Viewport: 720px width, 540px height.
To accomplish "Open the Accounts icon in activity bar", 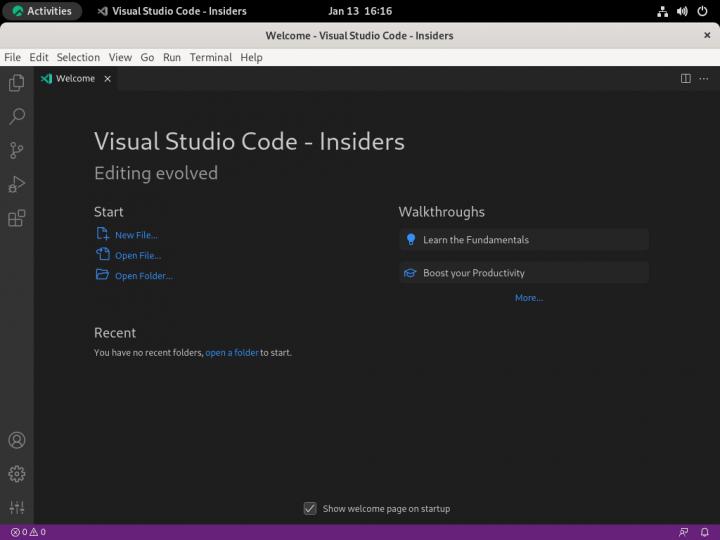I will tap(17, 440).
